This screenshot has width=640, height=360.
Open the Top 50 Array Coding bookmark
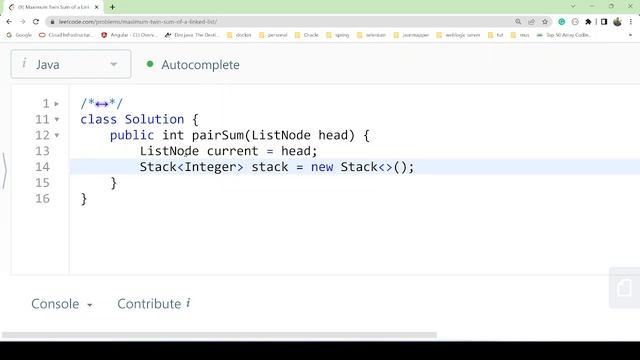coord(564,35)
